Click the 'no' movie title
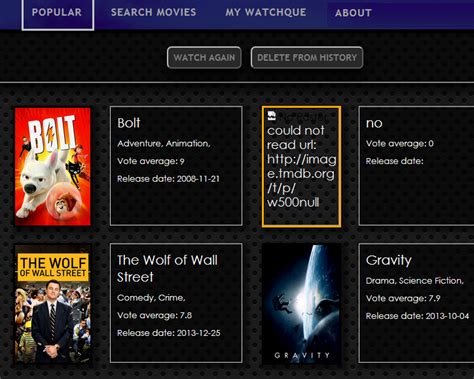This screenshot has width=474, height=379. point(374,123)
